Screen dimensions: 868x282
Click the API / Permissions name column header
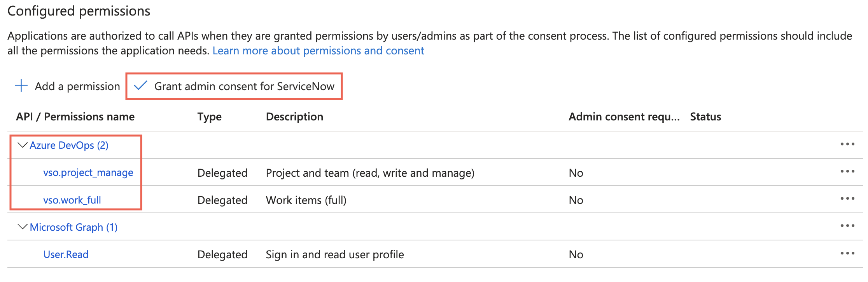(x=75, y=117)
